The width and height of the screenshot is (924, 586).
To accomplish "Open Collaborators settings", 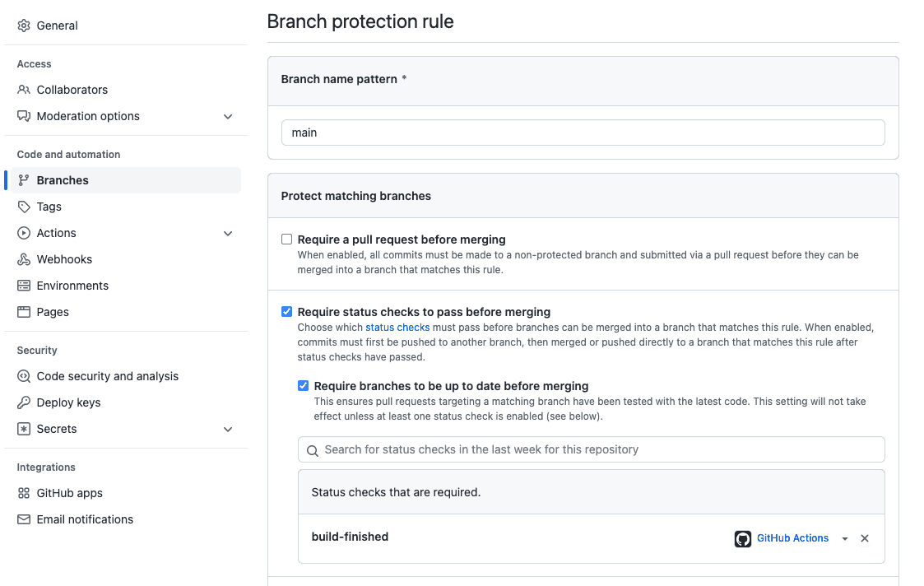I will (x=72, y=90).
